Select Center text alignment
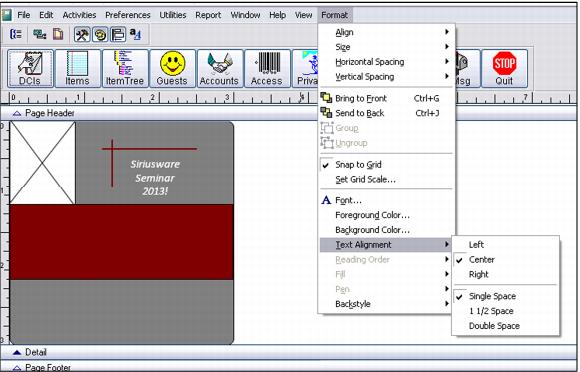 [x=505, y=260]
